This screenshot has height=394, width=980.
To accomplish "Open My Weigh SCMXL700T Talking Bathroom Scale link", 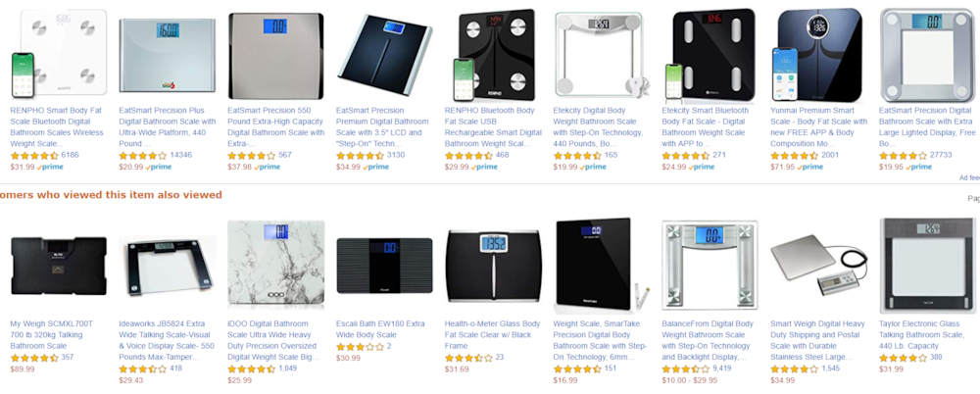I will (52, 334).
